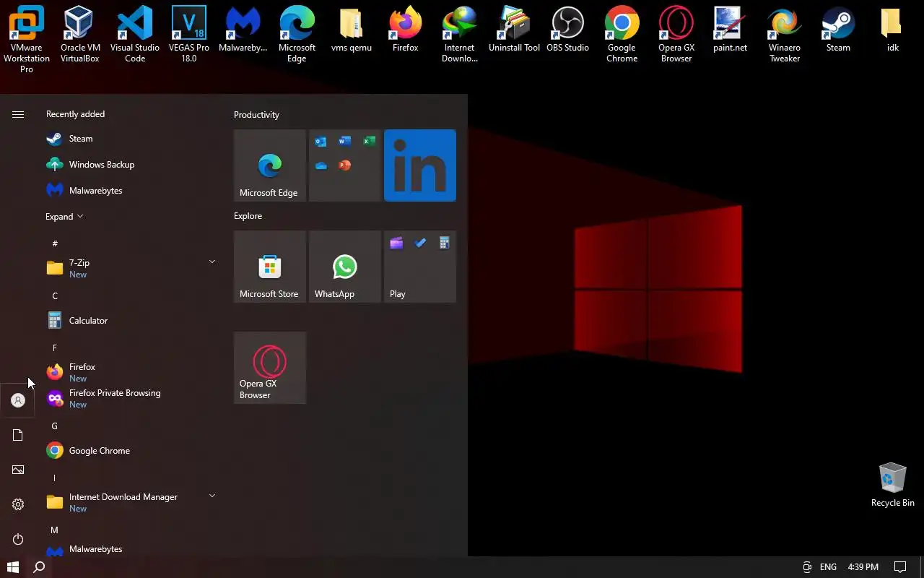
Task: Open the Office apps folder tile
Action: point(345,165)
